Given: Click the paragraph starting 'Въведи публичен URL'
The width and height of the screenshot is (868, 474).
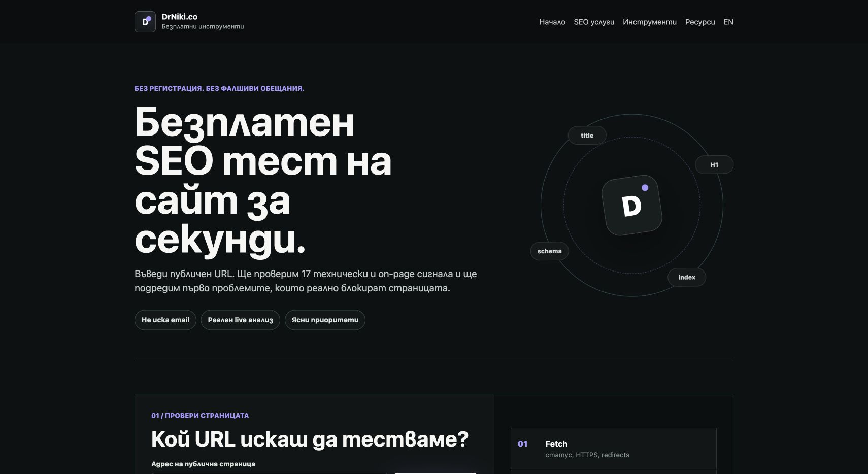Looking at the screenshot, I should point(306,281).
